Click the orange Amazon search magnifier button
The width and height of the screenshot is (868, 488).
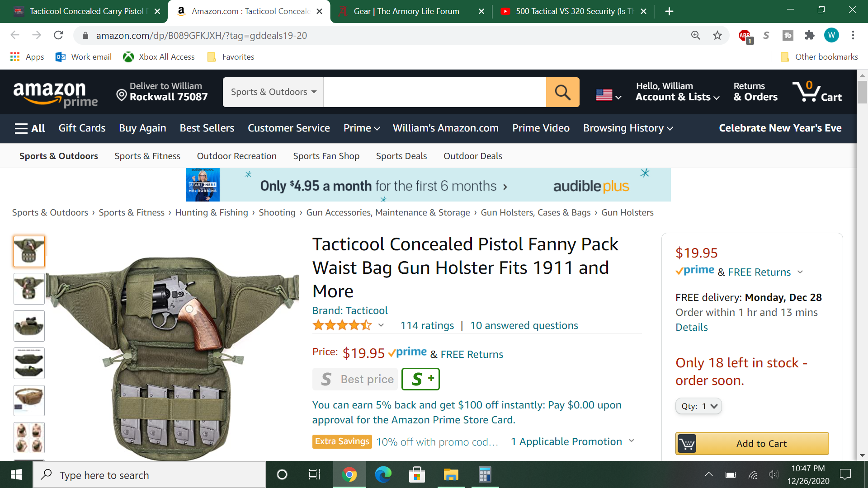(562, 92)
